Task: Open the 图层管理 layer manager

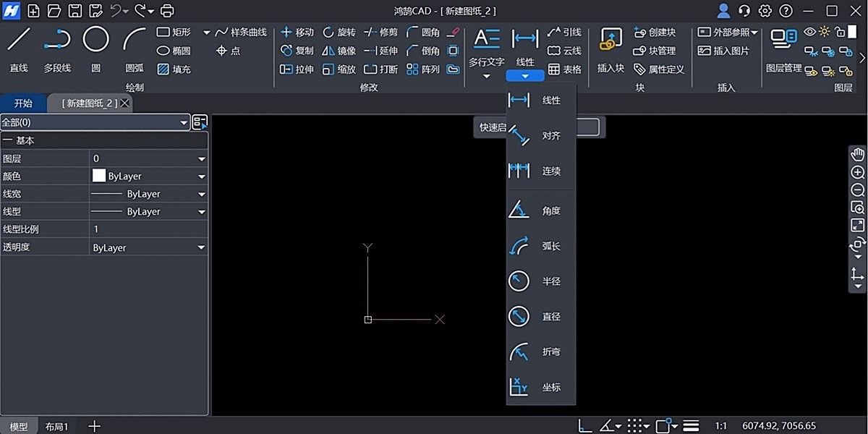Action: (x=786, y=51)
